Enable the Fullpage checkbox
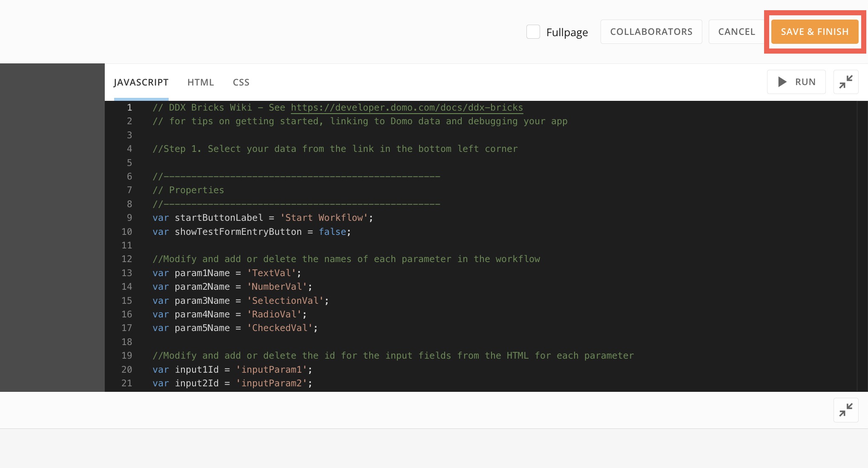868x468 pixels. 533,31
